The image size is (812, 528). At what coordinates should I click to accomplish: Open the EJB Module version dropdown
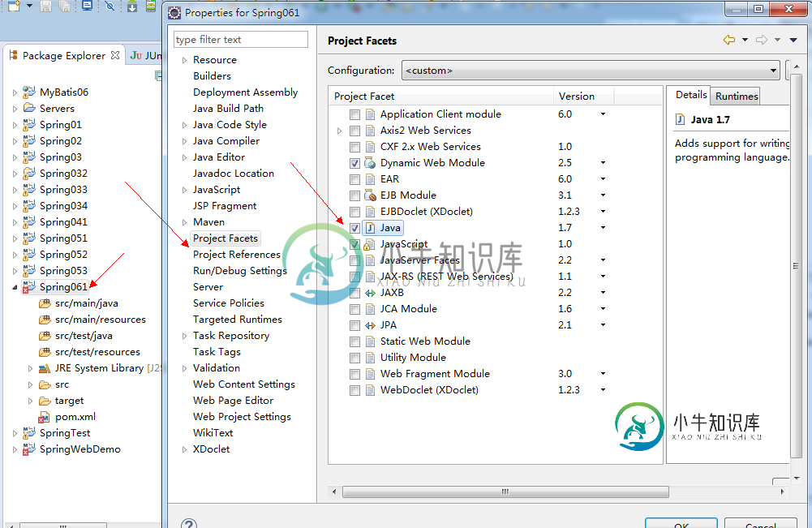pos(603,195)
